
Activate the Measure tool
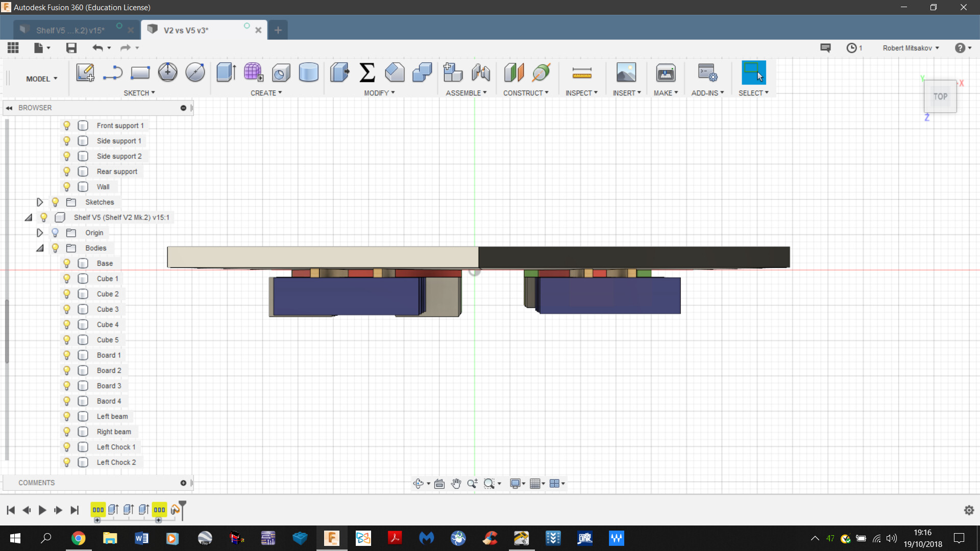click(x=582, y=73)
